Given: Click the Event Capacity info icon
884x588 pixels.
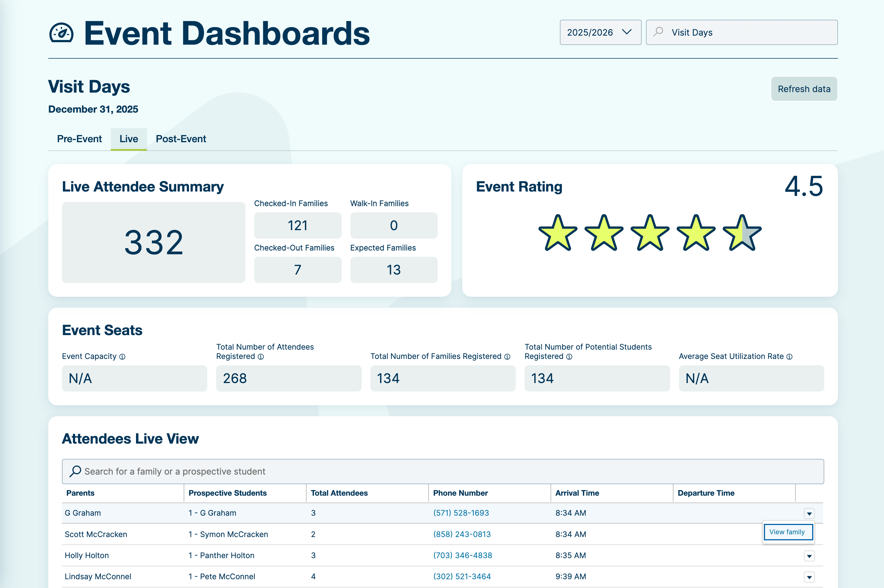Looking at the screenshot, I should [x=122, y=357].
